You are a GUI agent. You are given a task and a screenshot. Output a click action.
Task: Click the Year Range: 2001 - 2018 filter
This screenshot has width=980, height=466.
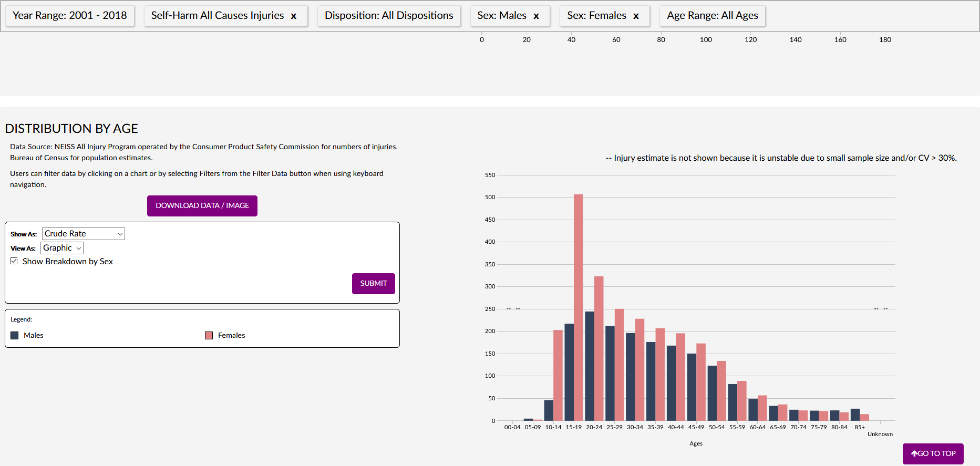69,16
